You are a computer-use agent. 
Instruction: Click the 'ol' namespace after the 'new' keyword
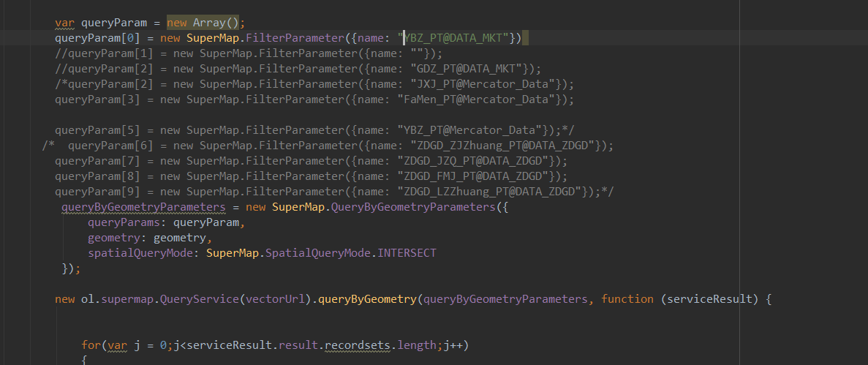point(88,299)
